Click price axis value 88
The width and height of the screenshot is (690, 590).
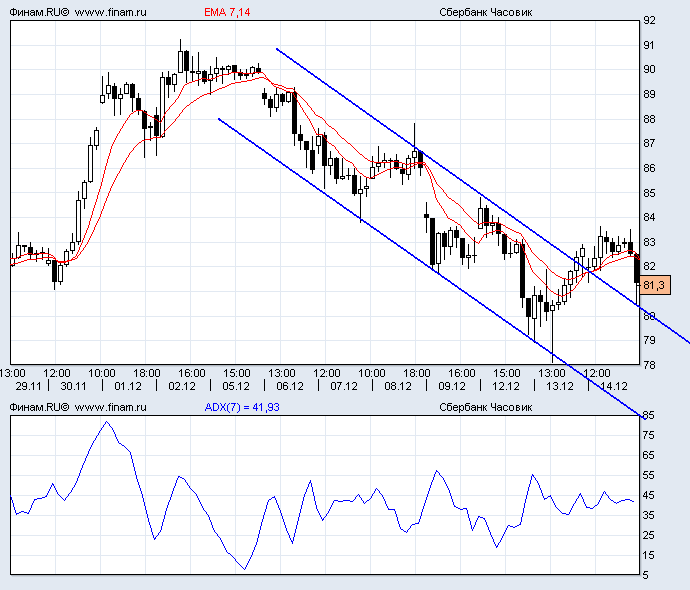(x=649, y=119)
